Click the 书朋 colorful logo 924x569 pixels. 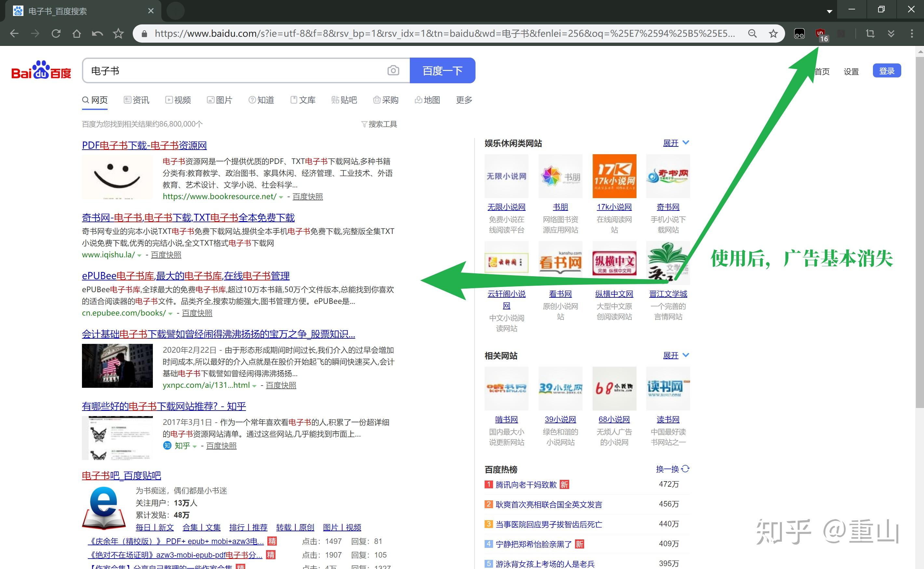(561, 176)
